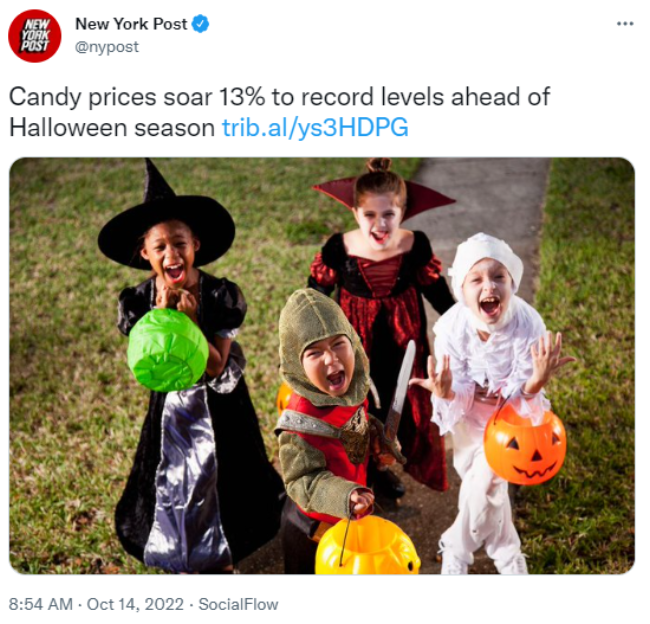The image size is (650, 624).
Task: Click the blue verified checkmark badge
Action: pyautogui.click(x=201, y=24)
